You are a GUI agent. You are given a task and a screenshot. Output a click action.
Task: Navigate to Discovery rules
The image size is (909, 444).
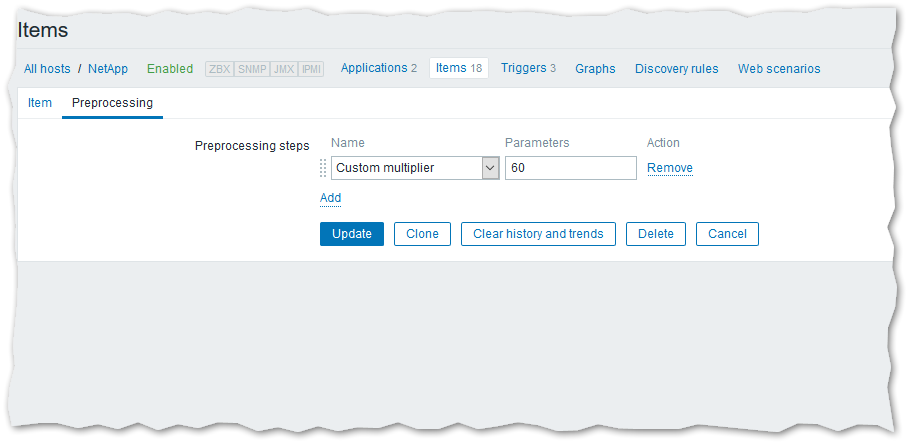(x=676, y=69)
